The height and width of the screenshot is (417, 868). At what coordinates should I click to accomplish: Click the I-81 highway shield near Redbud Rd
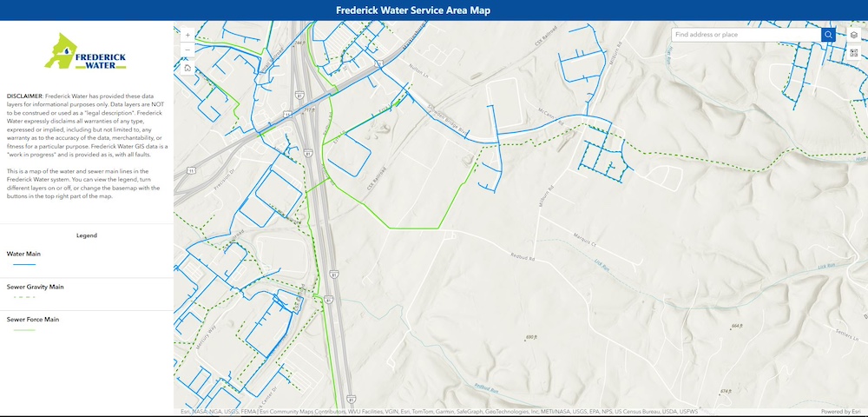coord(332,274)
